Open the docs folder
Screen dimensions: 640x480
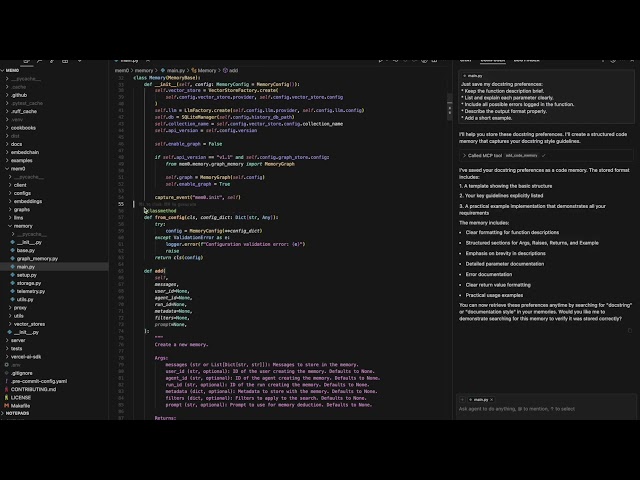tap(16, 144)
